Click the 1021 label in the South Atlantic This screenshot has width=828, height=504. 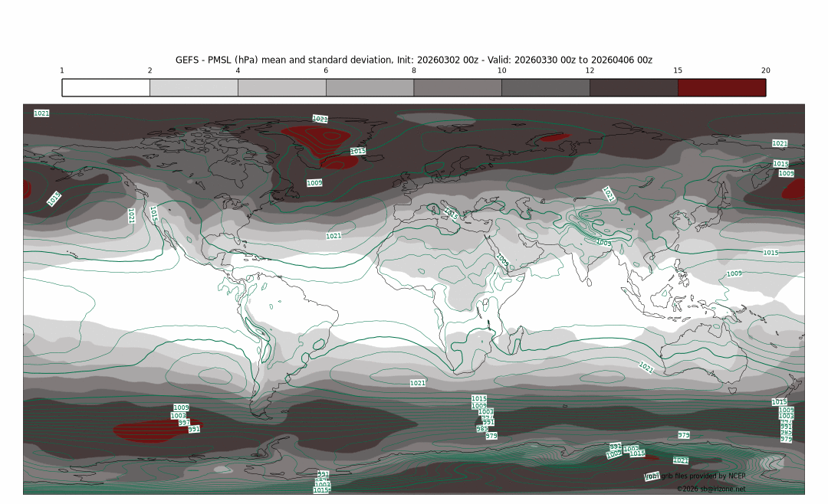coord(417,383)
